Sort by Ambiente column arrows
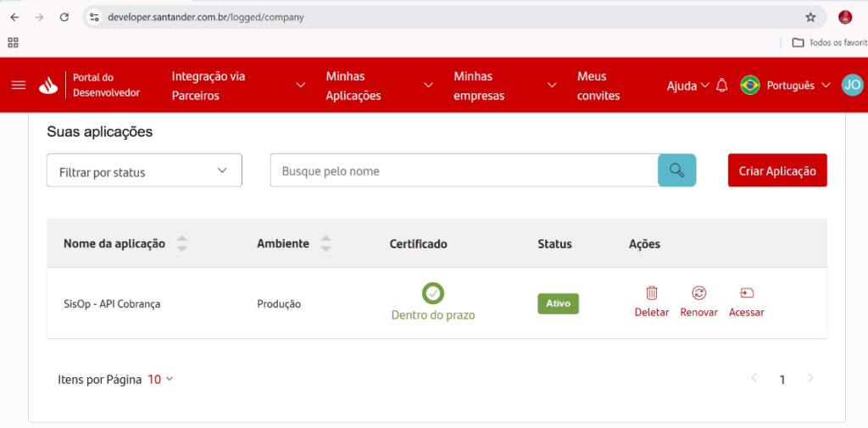The image size is (868, 428). coord(325,244)
